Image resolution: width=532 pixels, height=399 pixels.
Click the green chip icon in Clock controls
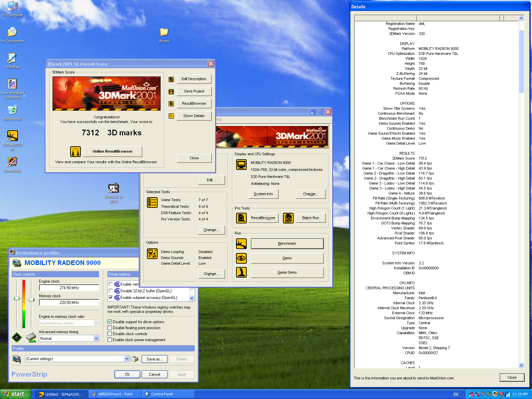17,337
